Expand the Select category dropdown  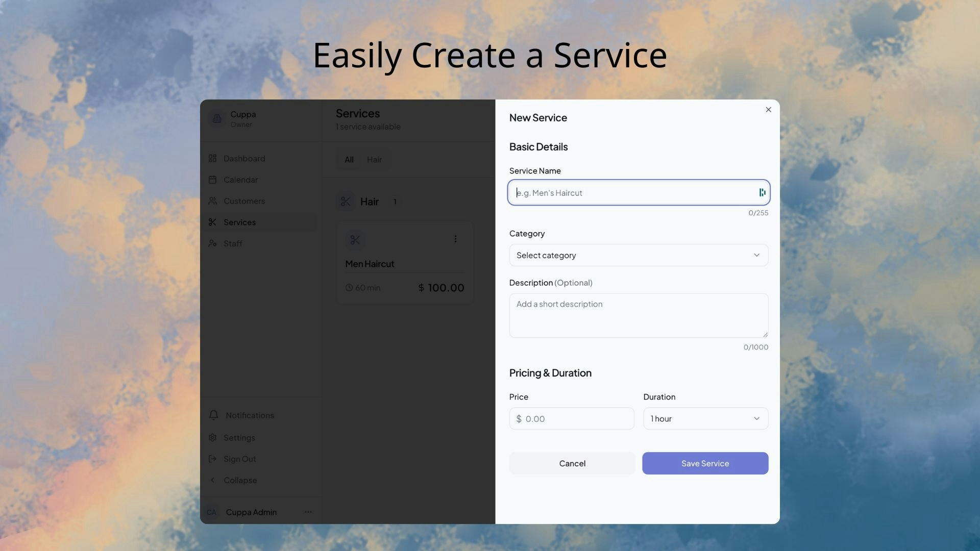point(639,255)
